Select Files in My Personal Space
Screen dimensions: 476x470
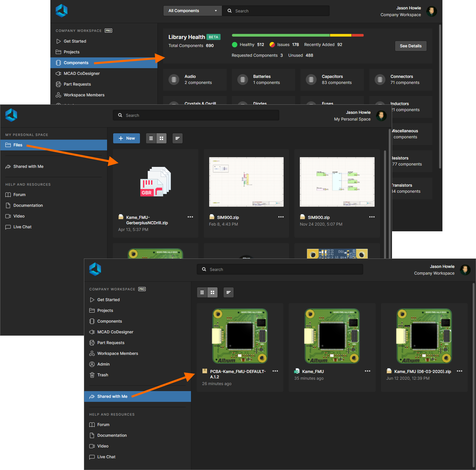pyautogui.click(x=18, y=145)
